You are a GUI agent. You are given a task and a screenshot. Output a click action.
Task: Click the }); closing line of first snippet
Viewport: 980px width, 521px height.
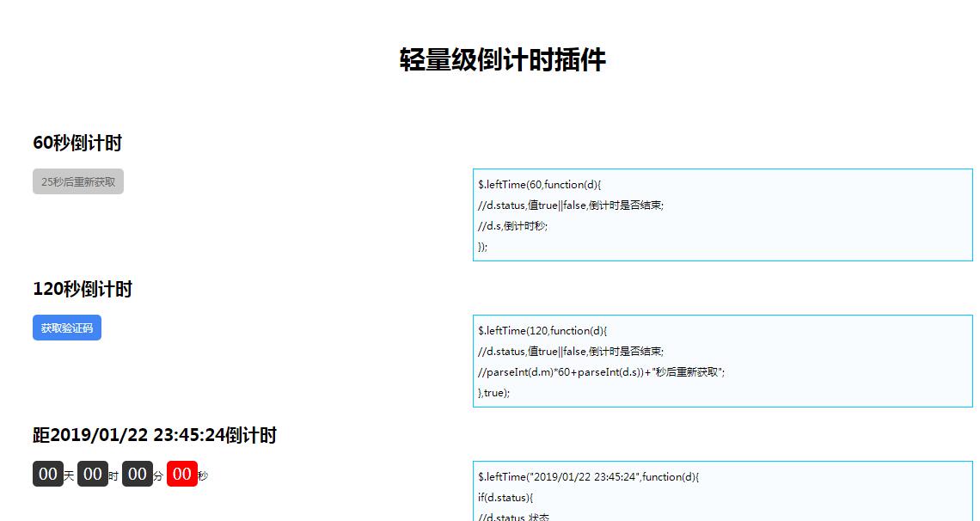[x=481, y=247]
